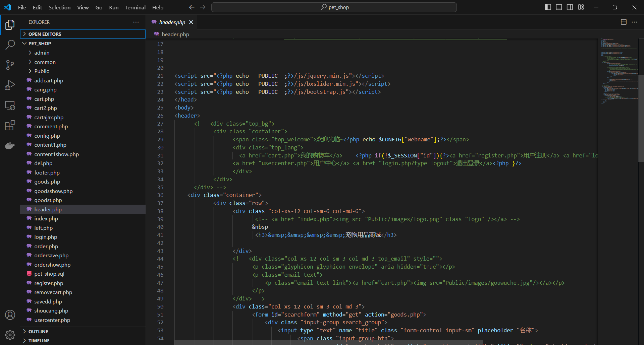Open the Terminal menu
Screen dimensions: 644x345
135,7
